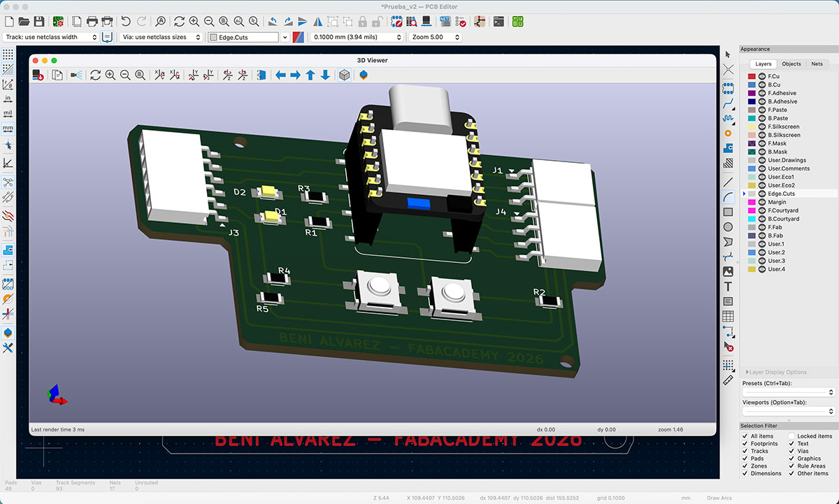839x504 pixels.
Task: Move 3D board right with arrow
Action: tap(295, 75)
